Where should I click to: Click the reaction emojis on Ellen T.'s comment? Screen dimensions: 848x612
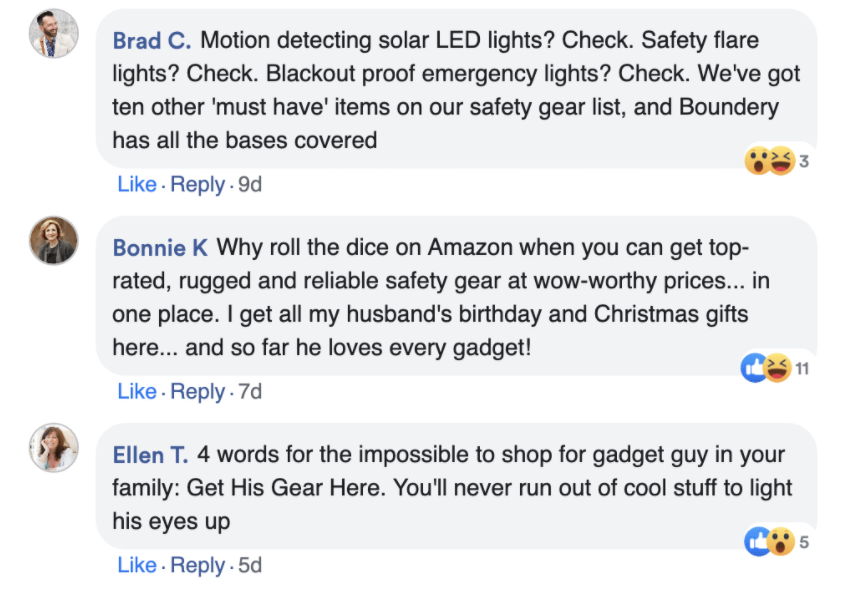[x=769, y=542]
